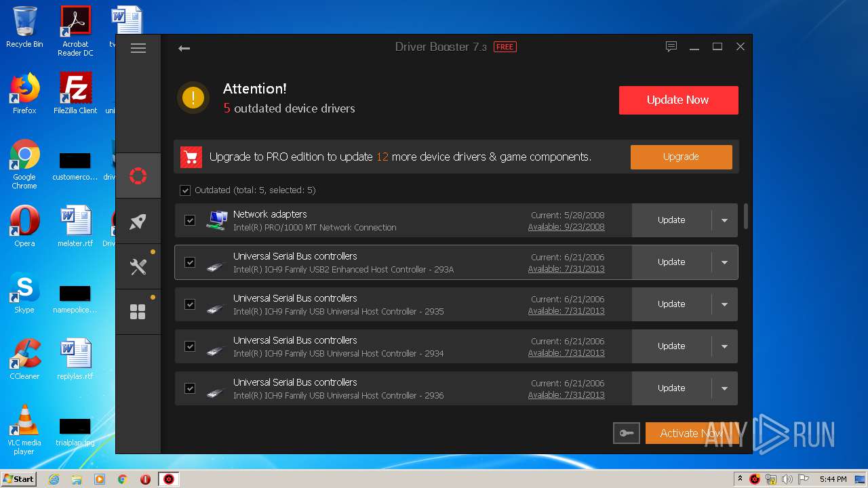Select the Scan sidebar icon (red ring)
This screenshot has height=488, width=868.
point(138,176)
